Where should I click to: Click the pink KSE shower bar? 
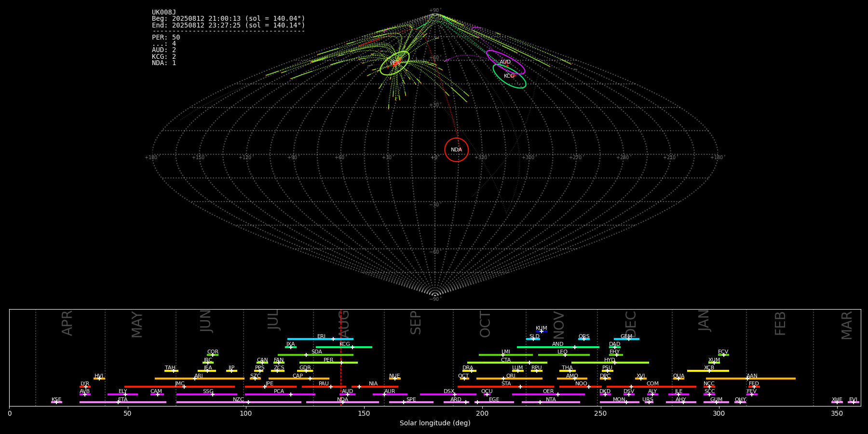tap(56, 402)
